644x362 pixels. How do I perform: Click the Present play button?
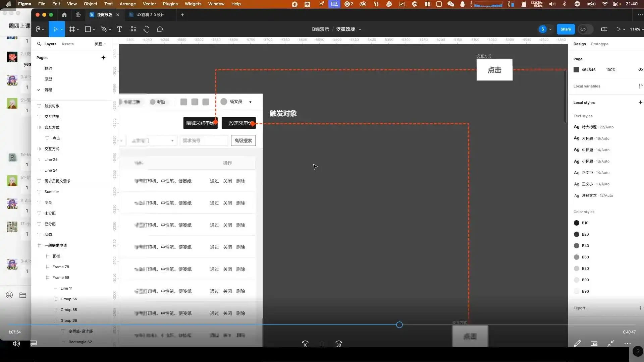click(x=618, y=29)
